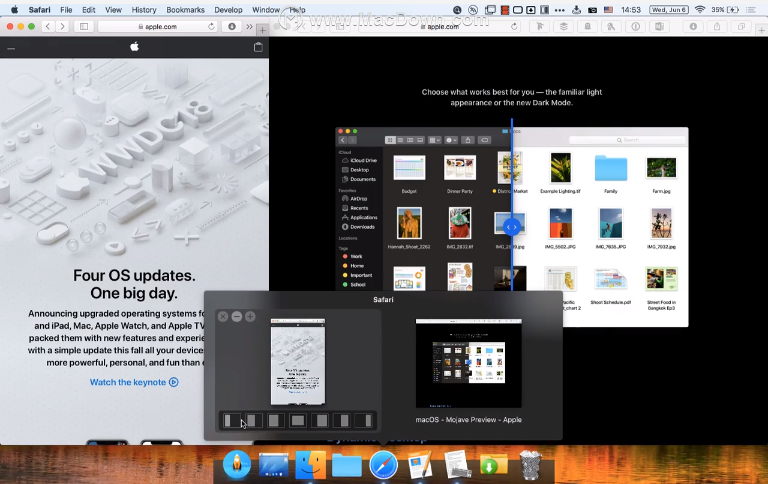This screenshot has height=484, width=768.
Task: Click the Safari compass icon in the Dock
Action: pyautogui.click(x=384, y=464)
